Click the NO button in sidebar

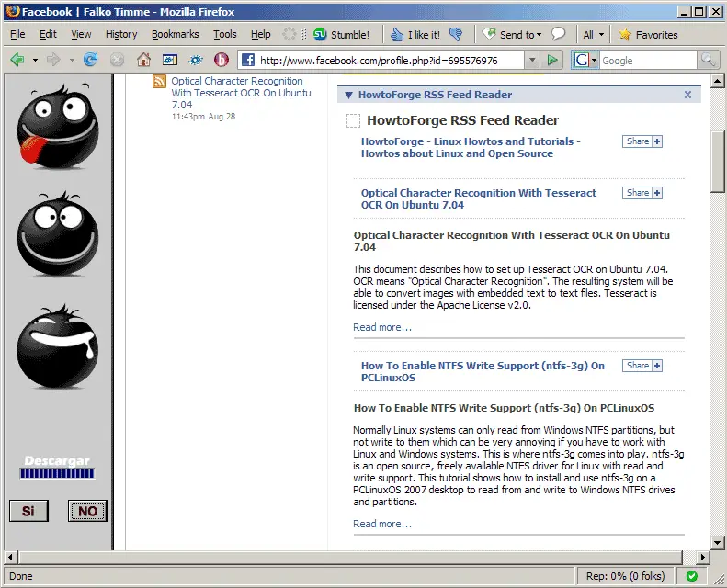(x=87, y=511)
